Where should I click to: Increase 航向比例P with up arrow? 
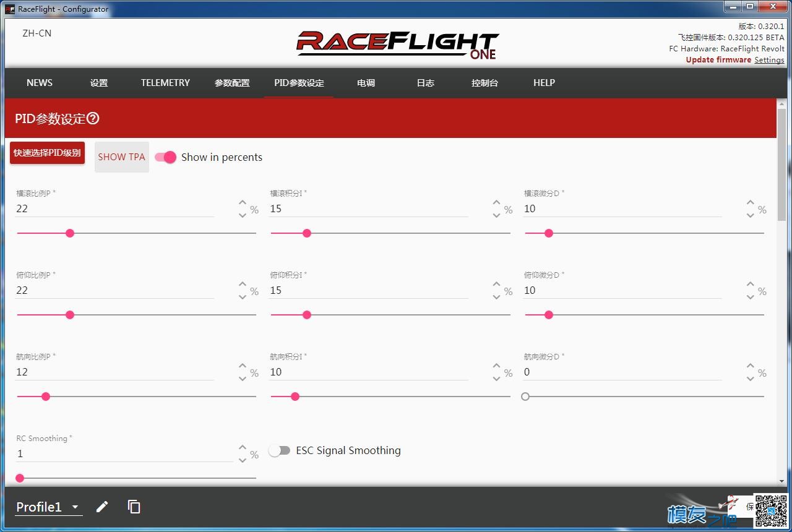[243, 366]
